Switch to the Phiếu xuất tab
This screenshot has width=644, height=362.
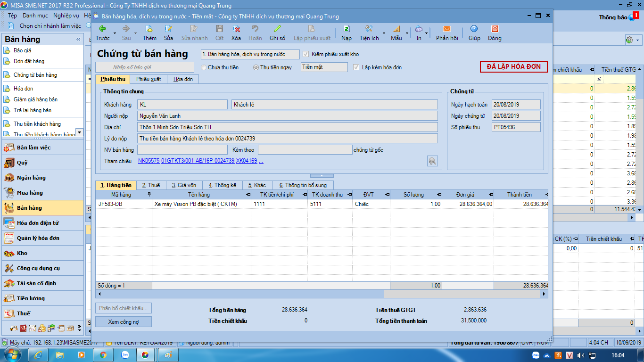pyautogui.click(x=149, y=79)
